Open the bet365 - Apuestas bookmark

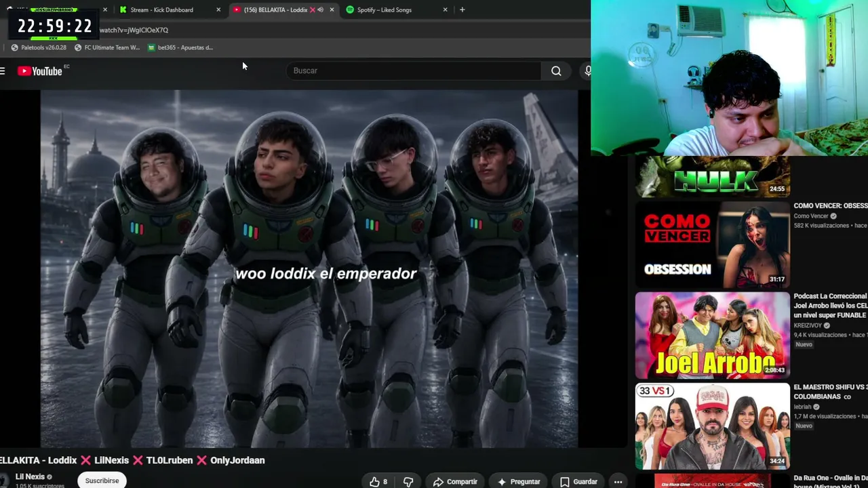(180, 47)
